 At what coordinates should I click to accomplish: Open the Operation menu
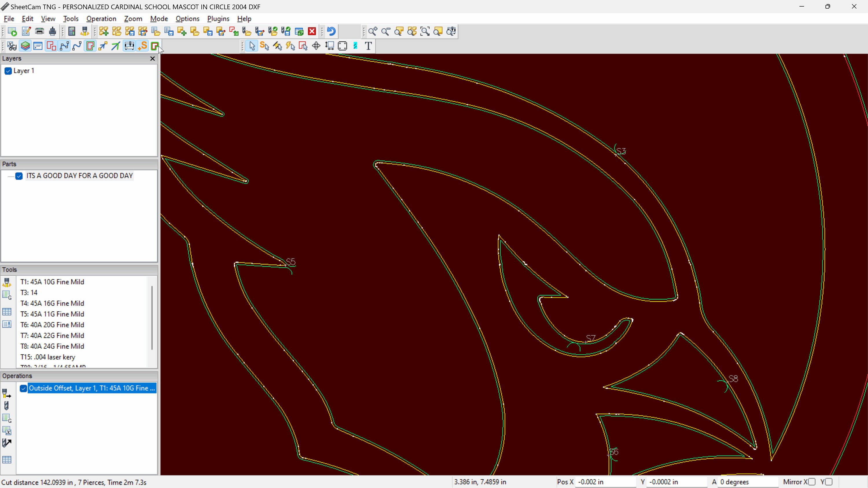(x=101, y=19)
